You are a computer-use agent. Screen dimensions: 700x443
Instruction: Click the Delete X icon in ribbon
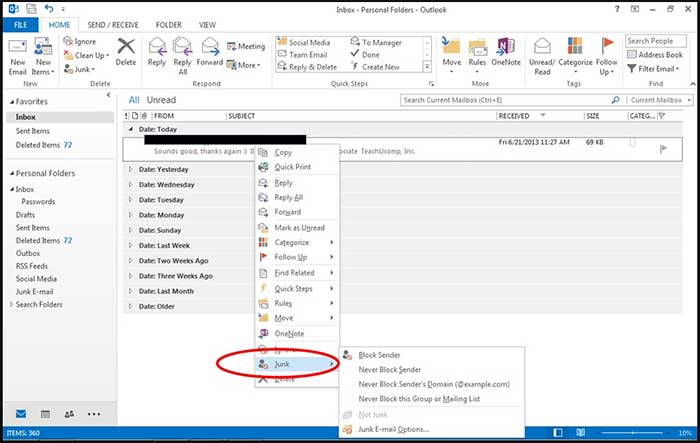click(x=126, y=46)
